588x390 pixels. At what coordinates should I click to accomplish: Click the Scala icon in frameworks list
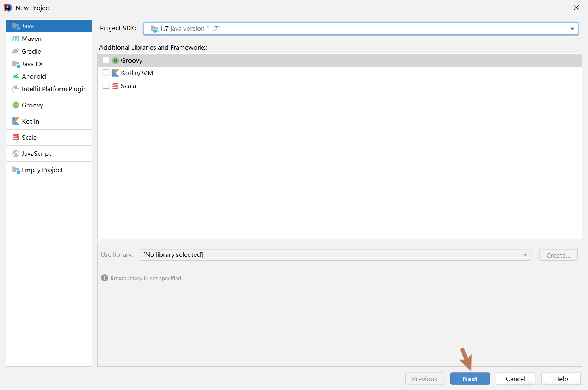tap(115, 86)
